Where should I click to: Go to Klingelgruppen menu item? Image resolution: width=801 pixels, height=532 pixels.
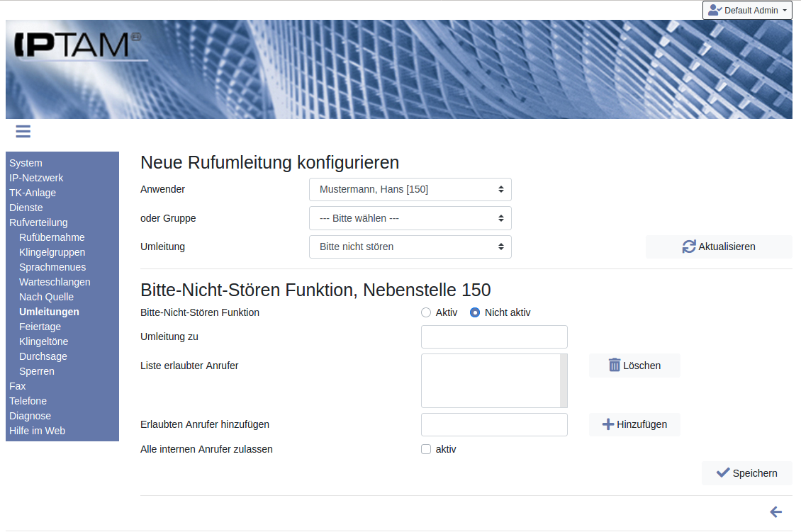click(52, 252)
